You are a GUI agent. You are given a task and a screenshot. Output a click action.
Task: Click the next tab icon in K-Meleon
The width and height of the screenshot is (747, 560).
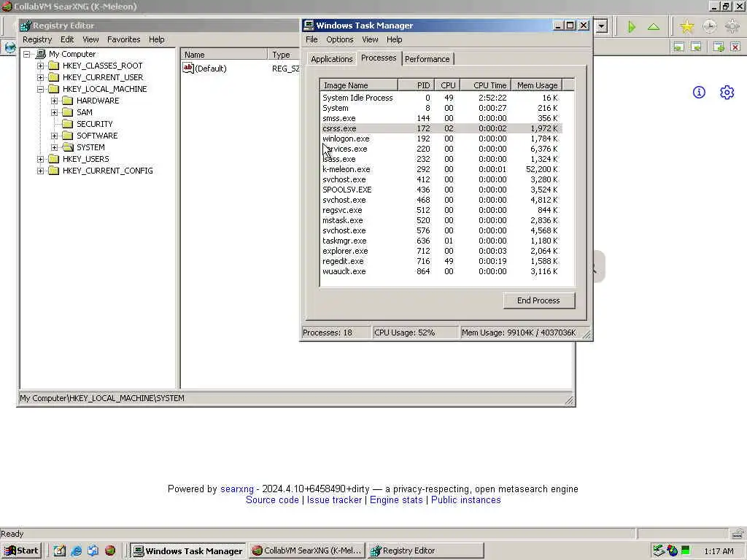(x=696, y=47)
